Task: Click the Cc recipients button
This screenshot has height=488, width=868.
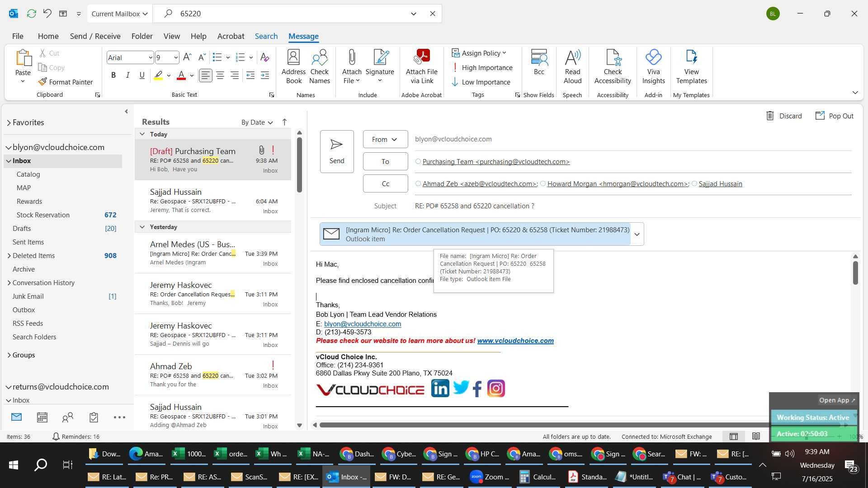Action: [385, 183]
